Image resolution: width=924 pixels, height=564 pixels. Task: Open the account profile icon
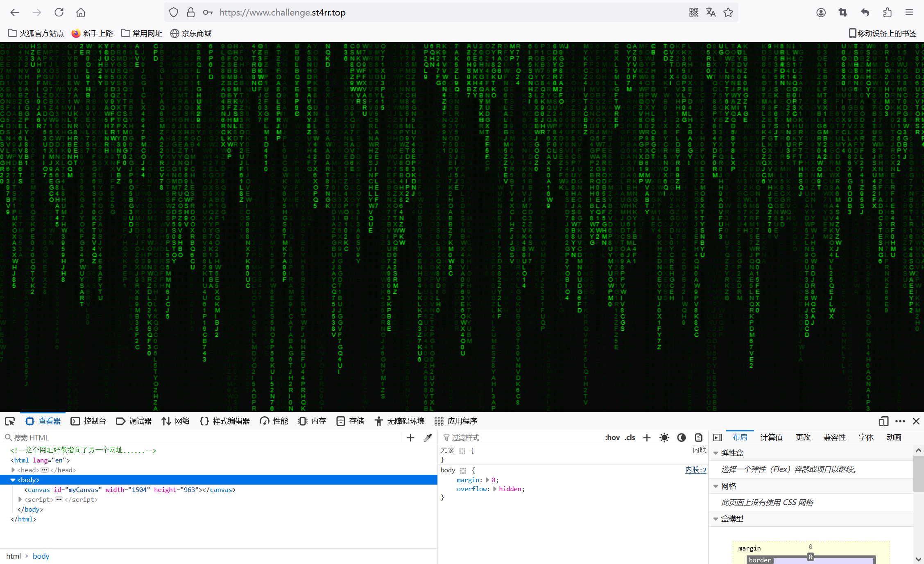click(821, 13)
